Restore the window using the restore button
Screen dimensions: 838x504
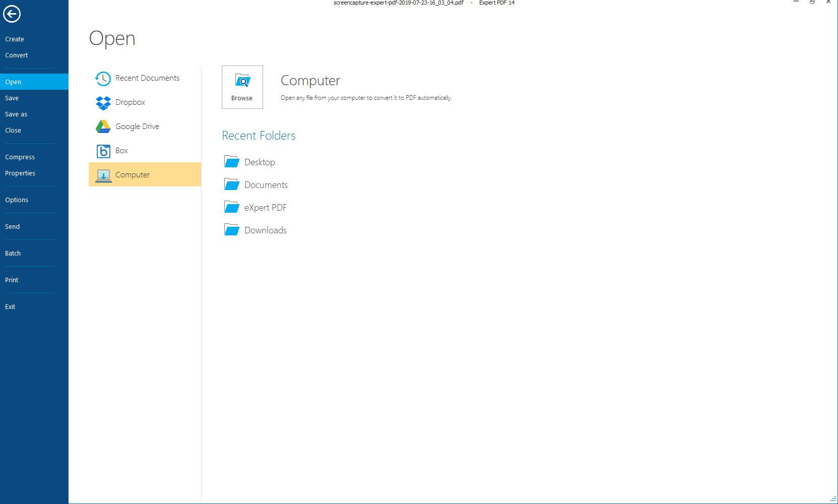(x=812, y=3)
